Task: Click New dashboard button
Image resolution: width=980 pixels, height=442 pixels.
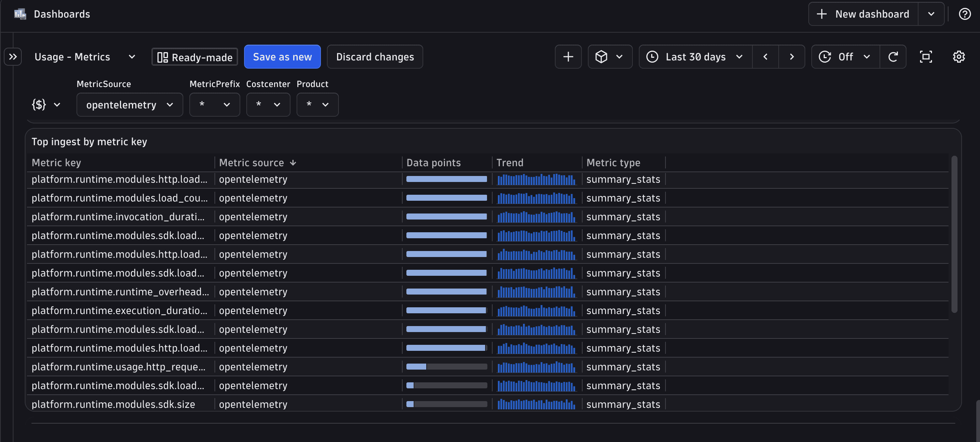Action: 863,14
